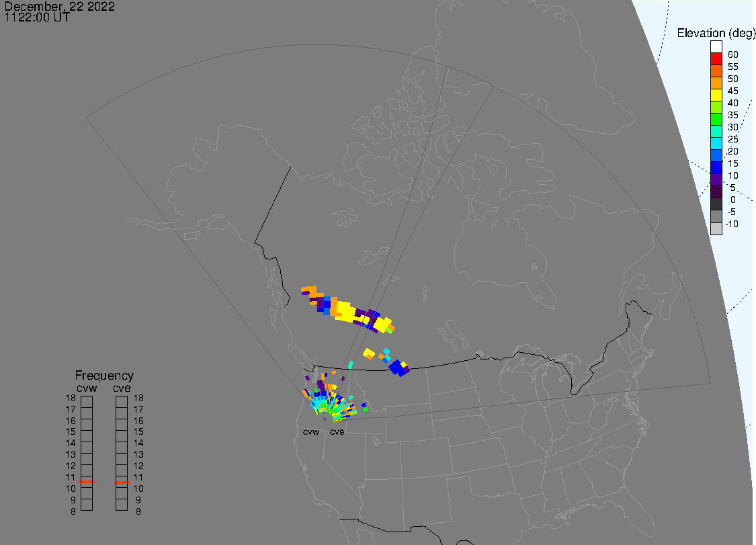Click the 60 label on elevation scale
Viewport: 756px width, 545px height.
(733, 54)
